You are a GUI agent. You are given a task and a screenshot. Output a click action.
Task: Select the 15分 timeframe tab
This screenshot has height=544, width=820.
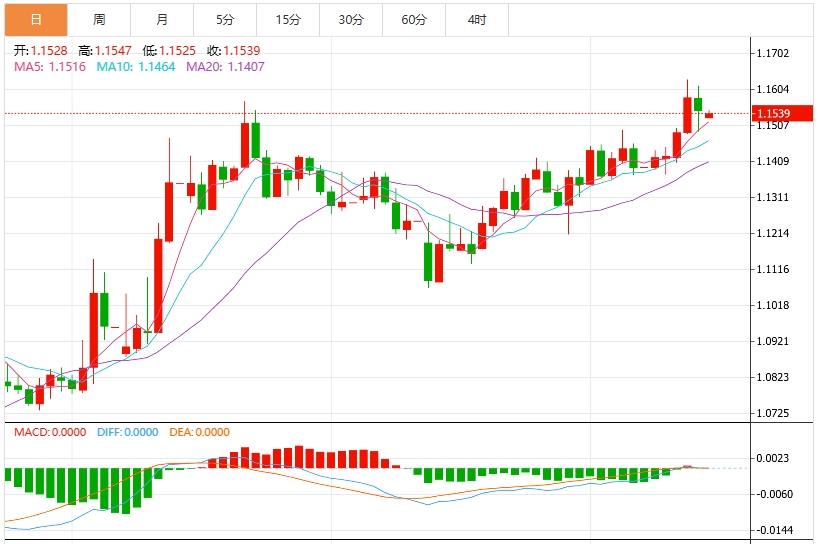pos(288,20)
